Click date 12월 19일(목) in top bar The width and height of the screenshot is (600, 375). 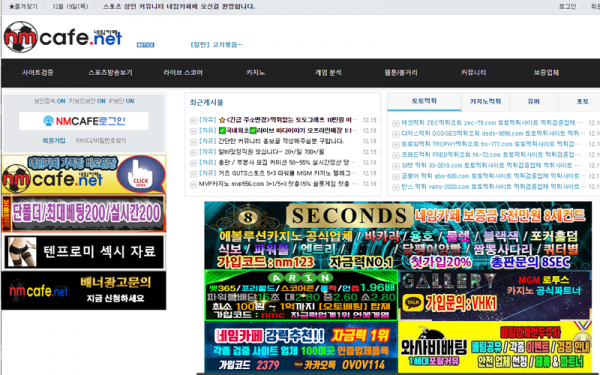click(70, 7)
